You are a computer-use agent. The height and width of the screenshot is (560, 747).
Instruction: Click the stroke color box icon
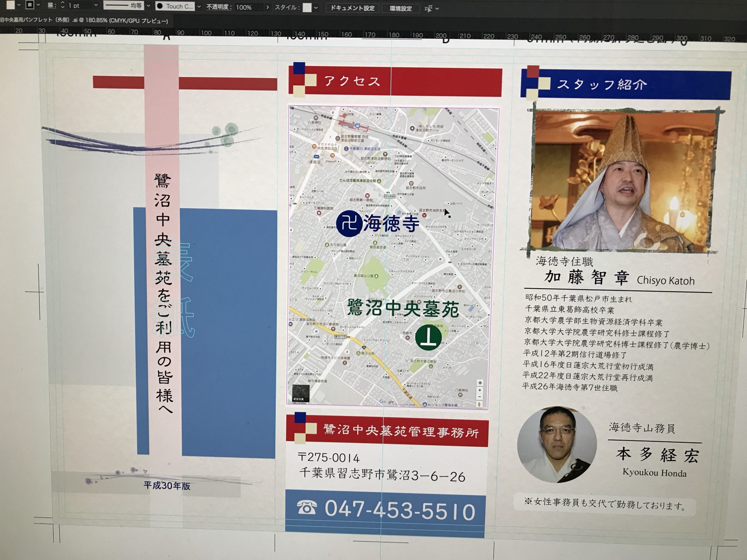(30, 5)
